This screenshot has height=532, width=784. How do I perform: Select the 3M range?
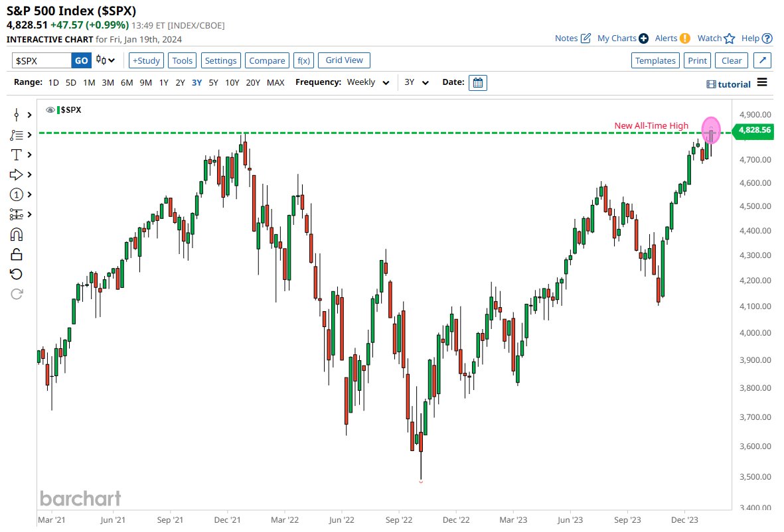click(108, 82)
